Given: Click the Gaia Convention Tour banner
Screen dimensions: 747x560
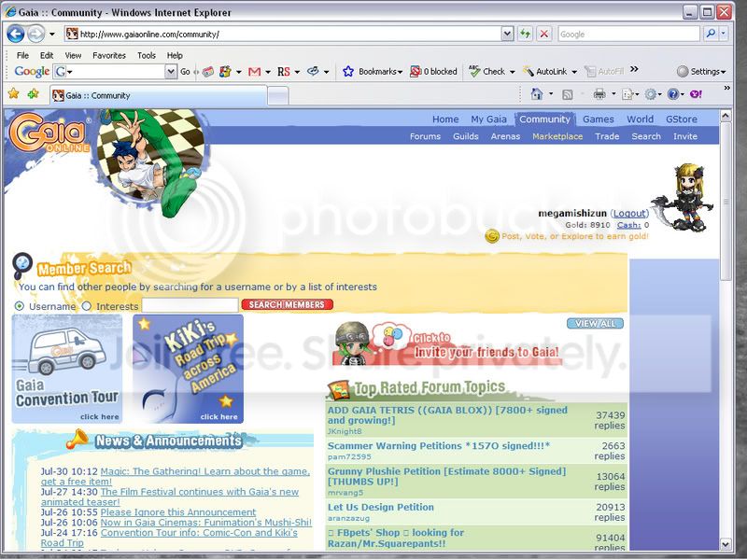Looking at the screenshot, I should [x=66, y=369].
